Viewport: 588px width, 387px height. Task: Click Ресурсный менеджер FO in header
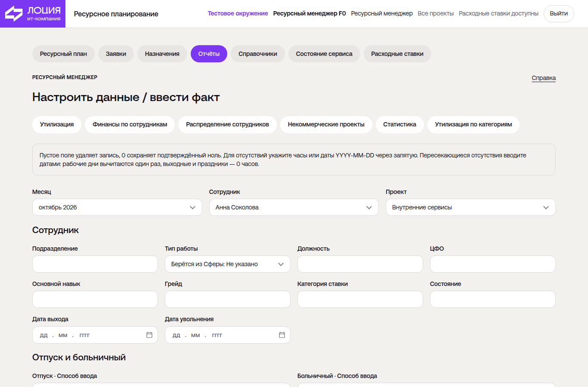309,13
